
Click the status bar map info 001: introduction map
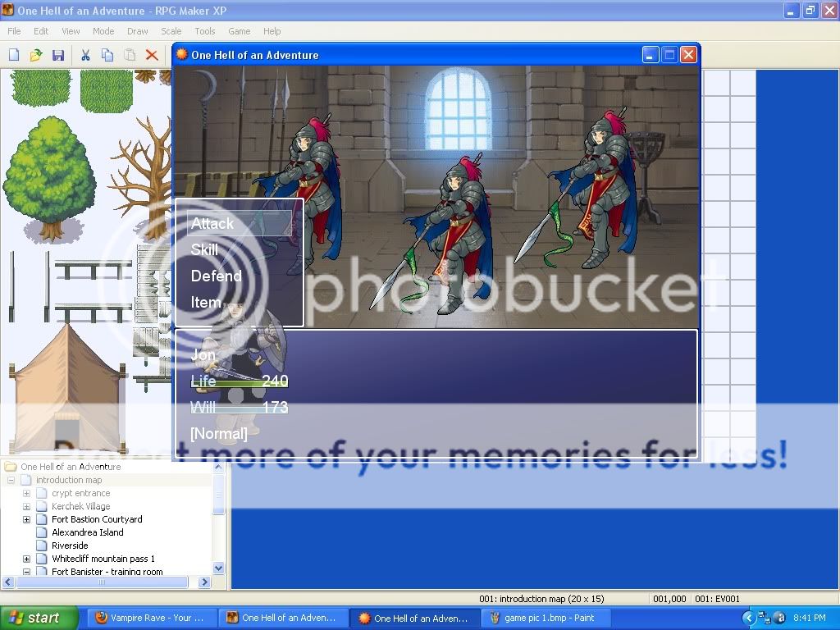pyautogui.click(x=541, y=599)
